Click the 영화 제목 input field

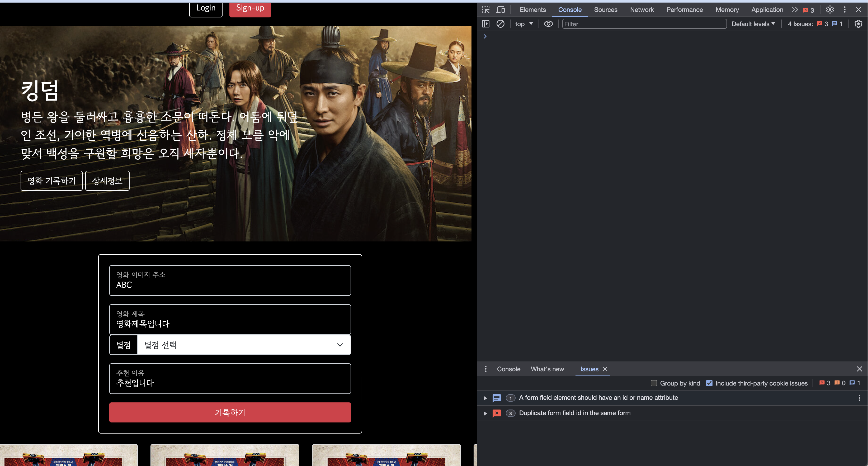[x=230, y=320]
